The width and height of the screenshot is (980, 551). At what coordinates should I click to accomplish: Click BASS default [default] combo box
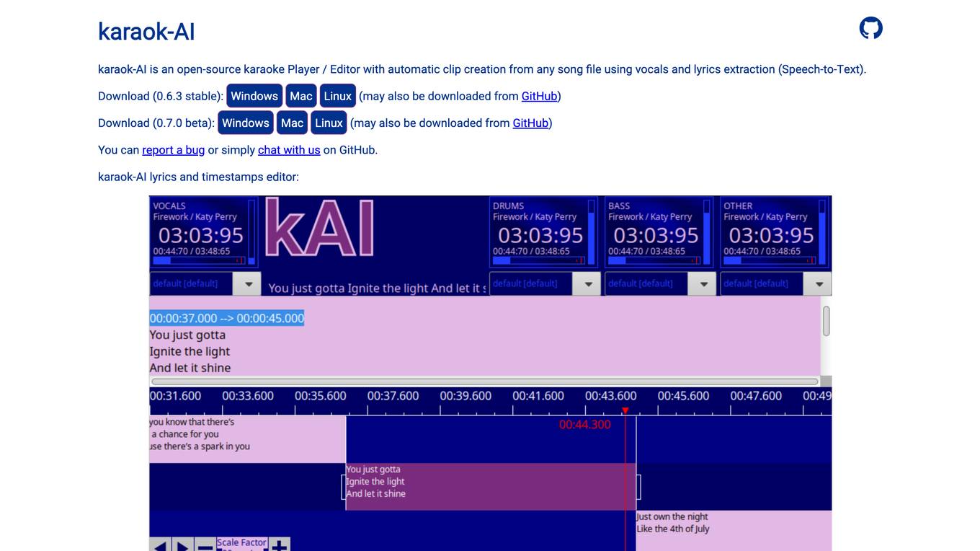click(660, 283)
